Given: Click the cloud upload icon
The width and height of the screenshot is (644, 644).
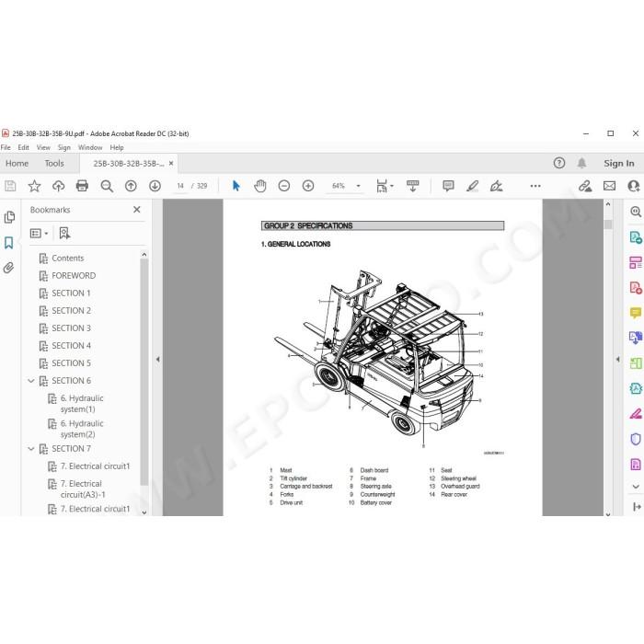Looking at the screenshot, I should [x=58, y=186].
